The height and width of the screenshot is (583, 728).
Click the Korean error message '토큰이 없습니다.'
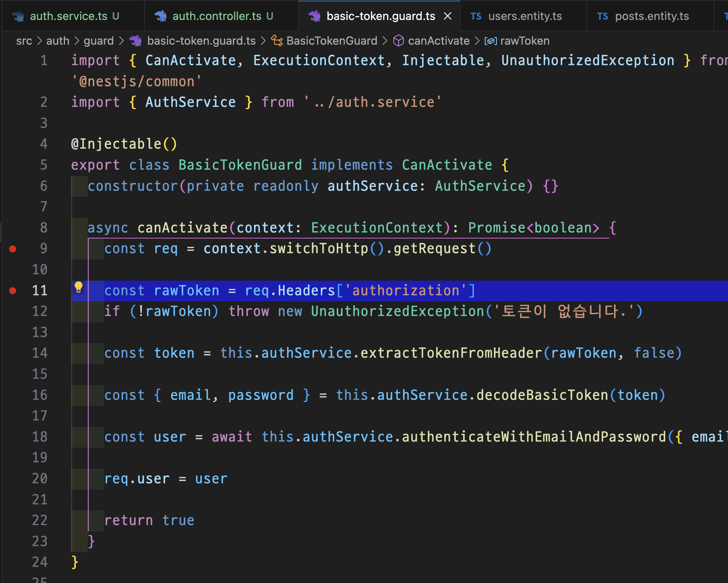pos(564,311)
